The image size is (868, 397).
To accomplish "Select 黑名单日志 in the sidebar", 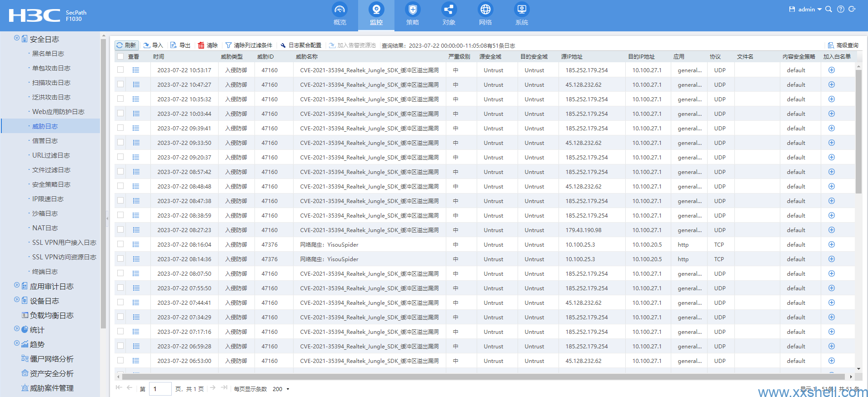I will click(48, 54).
